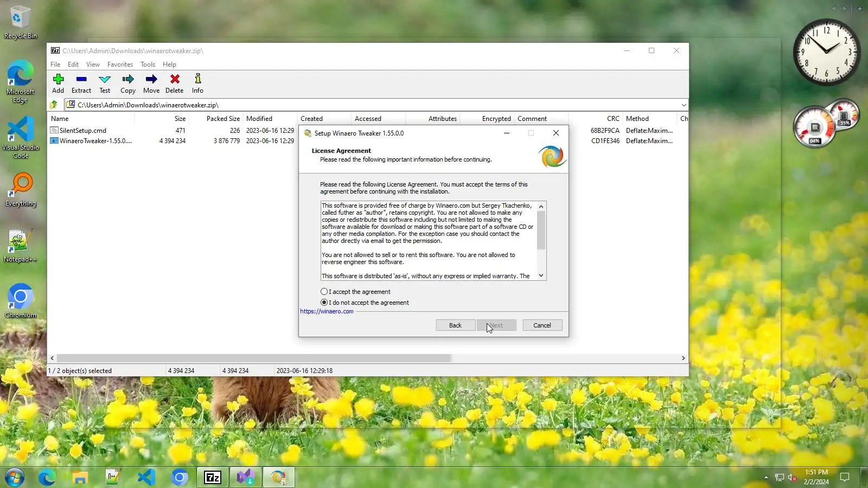
Task: Open the Tools menu
Action: point(148,64)
